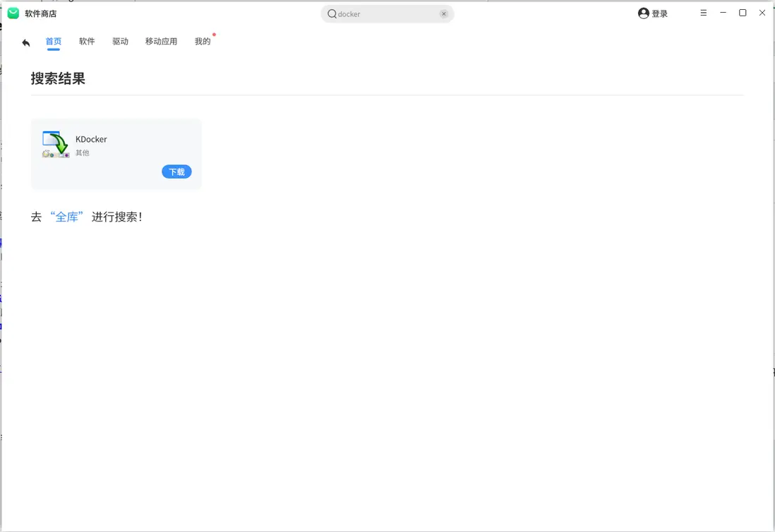Click the magnifier icon in the search bar
The width and height of the screenshot is (775, 532).
pos(331,13)
